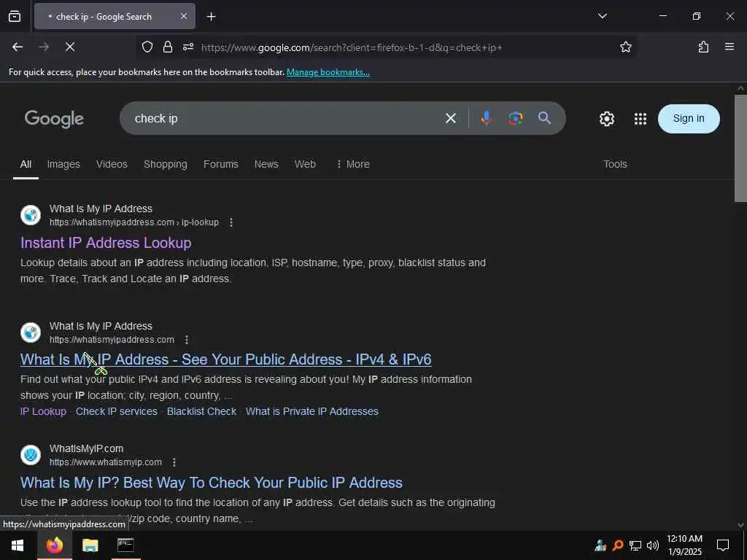Image resolution: width=747 pixels, height=560 pixels.
Task: Switch to the Web tab
Action: coord(305,164)
